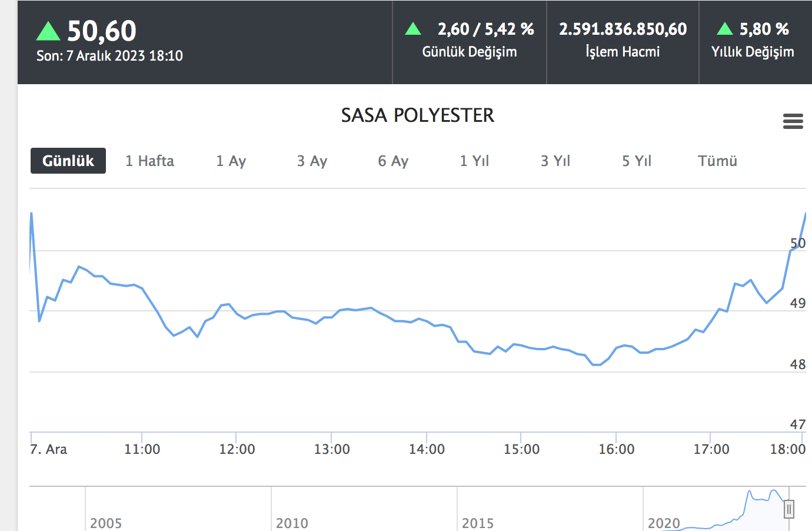Viewport: 812px width, 531px height.
Task: Click the navigator range handle near 2020
Action: pyautogui.click(x=789, y=509)
